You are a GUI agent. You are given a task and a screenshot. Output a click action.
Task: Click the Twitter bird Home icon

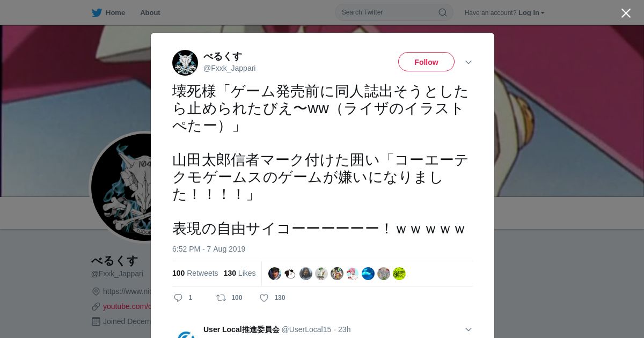pyautogui.click(x=97, y=12)
